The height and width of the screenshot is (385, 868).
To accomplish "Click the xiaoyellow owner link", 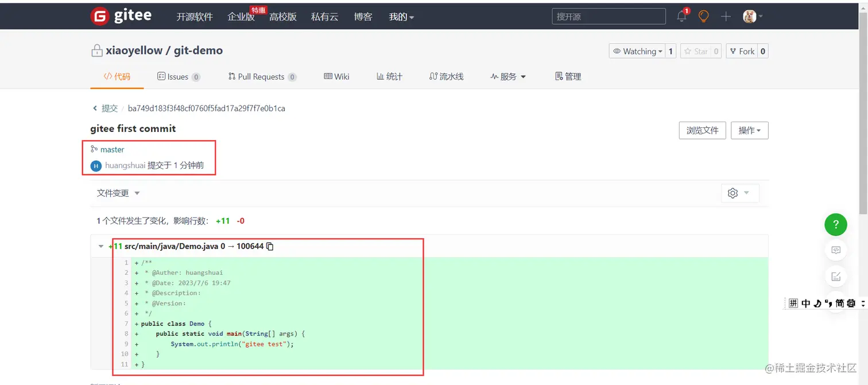I will 134,50.
